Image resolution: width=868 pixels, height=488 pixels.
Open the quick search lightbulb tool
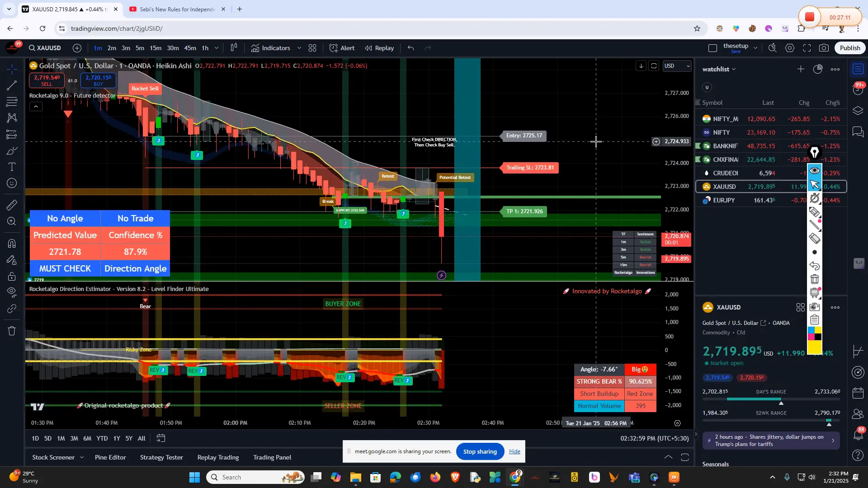pyautogui.click(x=773, y=48)
